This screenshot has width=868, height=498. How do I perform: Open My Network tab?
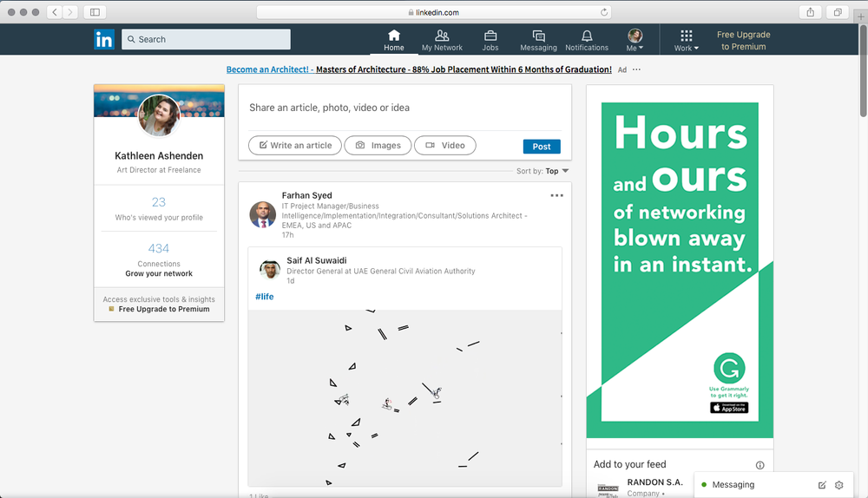(x=442, y=41)
